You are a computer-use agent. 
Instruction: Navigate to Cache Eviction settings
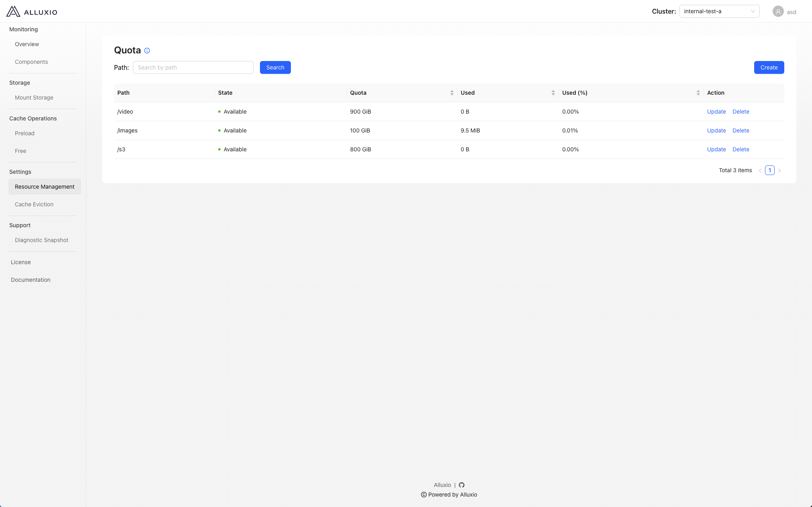coord(34,204)
